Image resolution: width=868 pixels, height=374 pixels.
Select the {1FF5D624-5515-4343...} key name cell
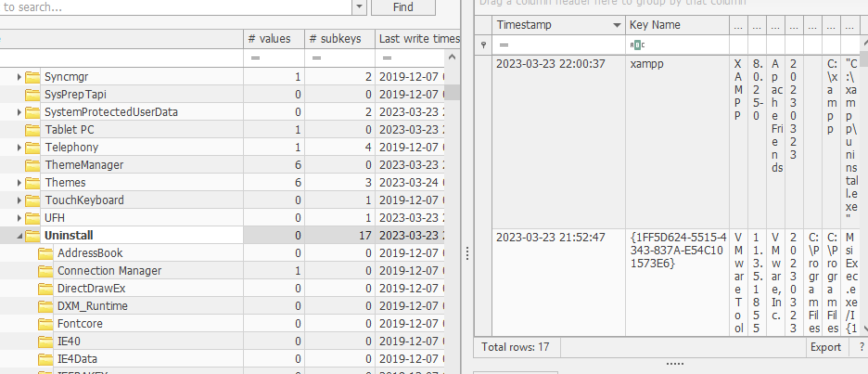point(678,281)
